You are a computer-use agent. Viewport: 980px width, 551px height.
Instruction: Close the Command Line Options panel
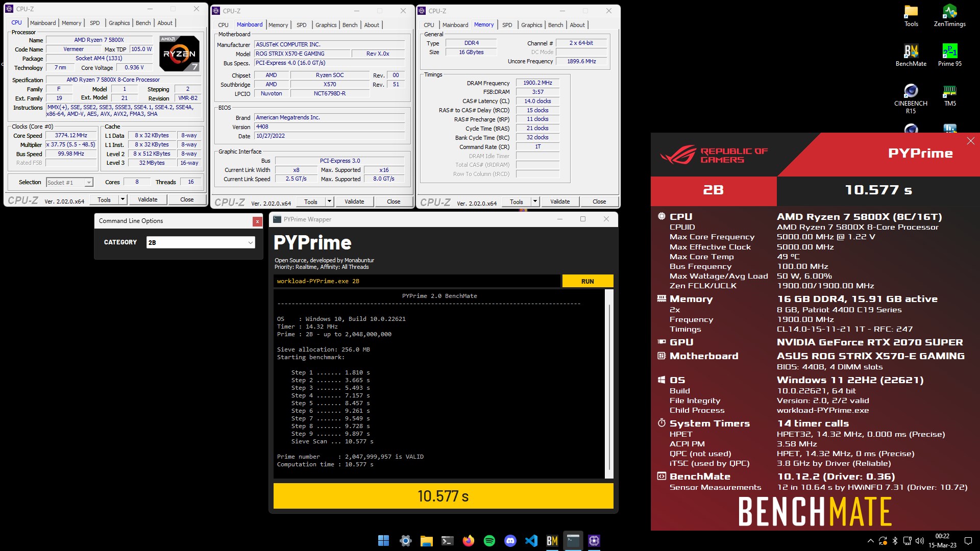click(x=257, y=221)
